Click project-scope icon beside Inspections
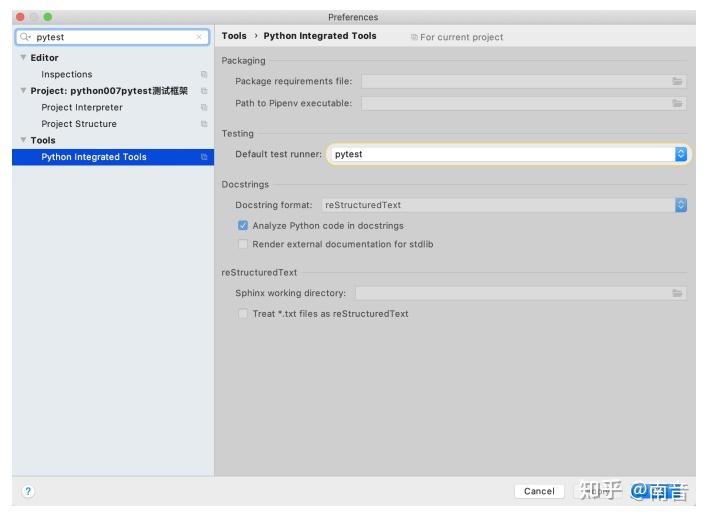This screenshot has width=707, height=520. [x=204, y=74]
